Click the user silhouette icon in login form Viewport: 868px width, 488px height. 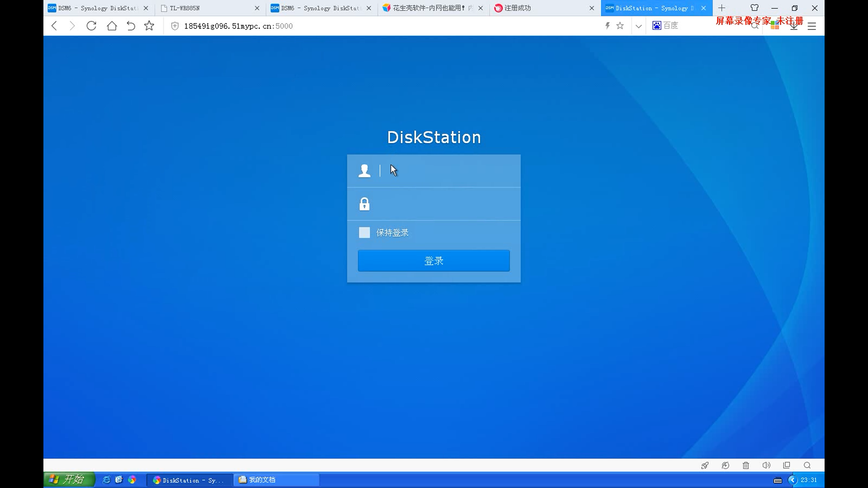(364, 171)
